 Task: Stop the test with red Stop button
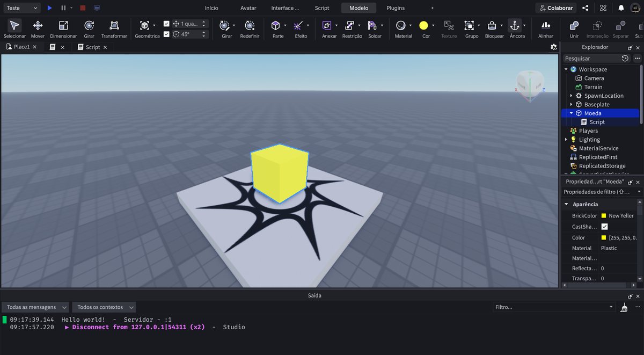[x=83, y=8]
